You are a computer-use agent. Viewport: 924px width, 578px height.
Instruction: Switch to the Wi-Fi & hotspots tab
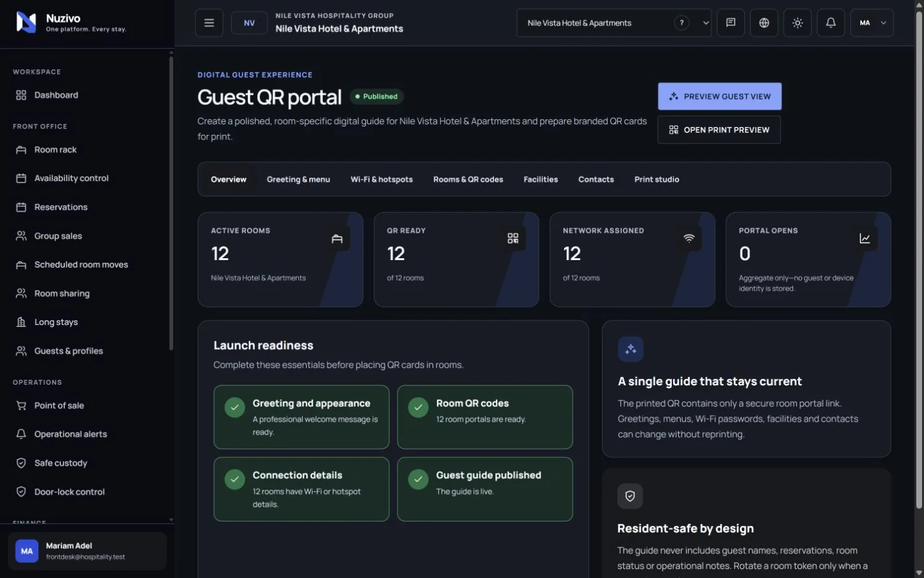point(381,179)
